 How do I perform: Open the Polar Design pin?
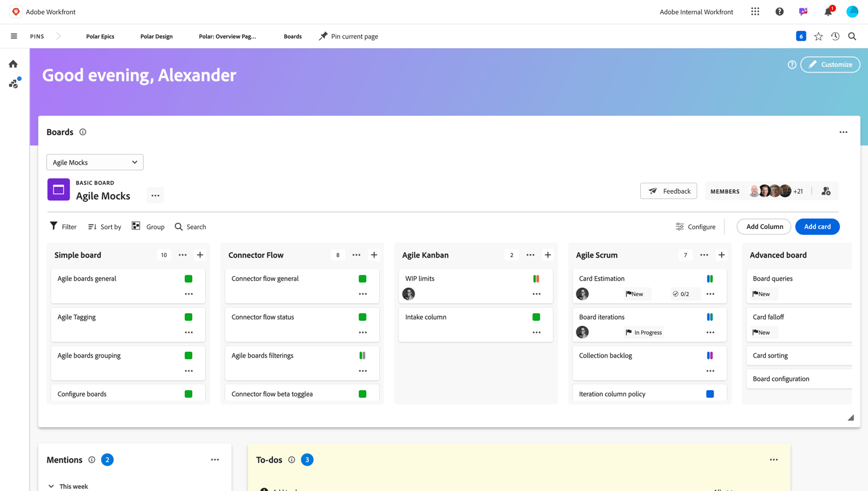point(157,36)
